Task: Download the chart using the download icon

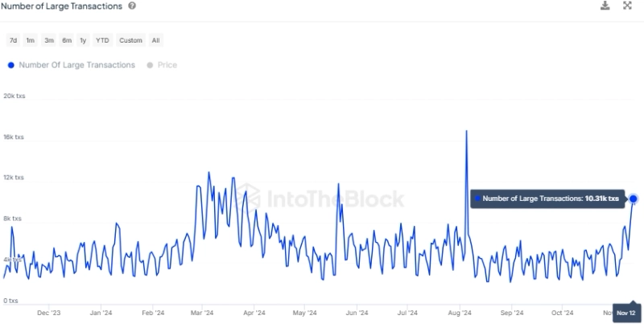Action: 605,6
